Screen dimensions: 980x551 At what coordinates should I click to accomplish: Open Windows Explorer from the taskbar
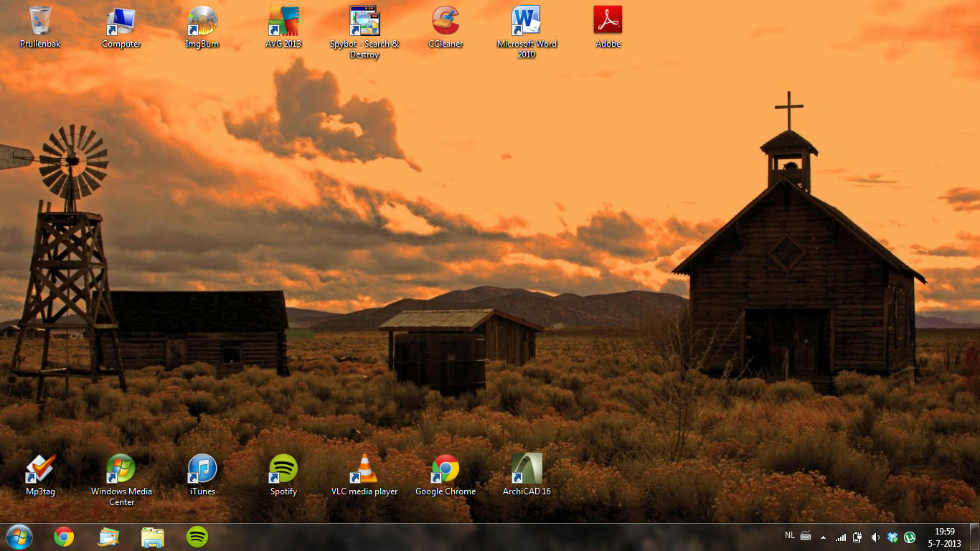click(x=153, y=537)
